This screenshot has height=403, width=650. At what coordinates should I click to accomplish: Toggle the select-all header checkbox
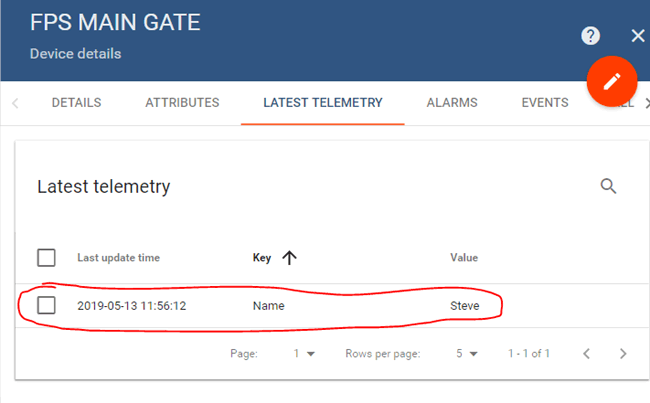pos(46,258)
